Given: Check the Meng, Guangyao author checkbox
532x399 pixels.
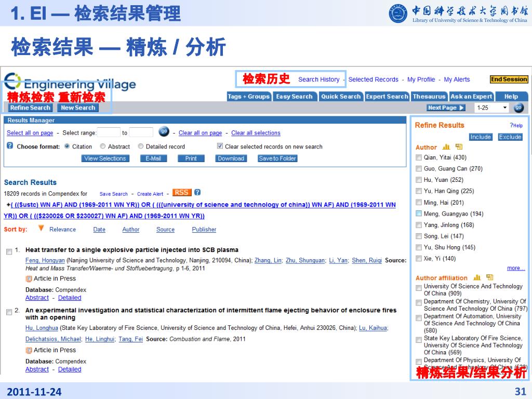Looking at the screenshot, I should tap(419, 214).
